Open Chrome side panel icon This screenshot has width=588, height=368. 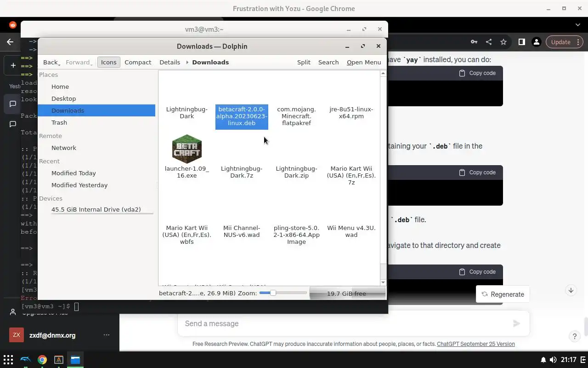(522, 42)
